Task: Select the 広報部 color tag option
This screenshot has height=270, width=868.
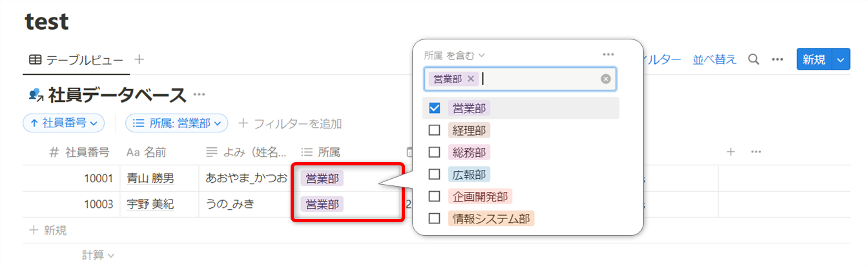Action: (469, 174)
